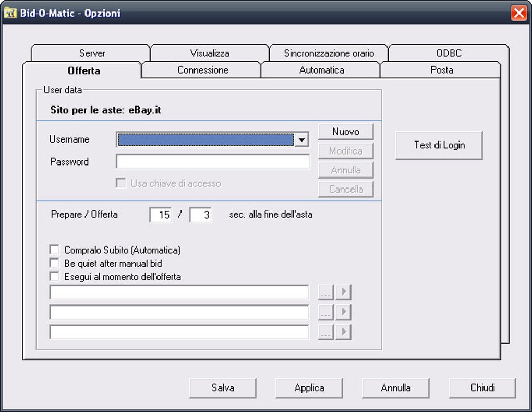Select the Offerta tab
Image resolution: width=532 pixels, height=412 pixels.
point(82,70)
